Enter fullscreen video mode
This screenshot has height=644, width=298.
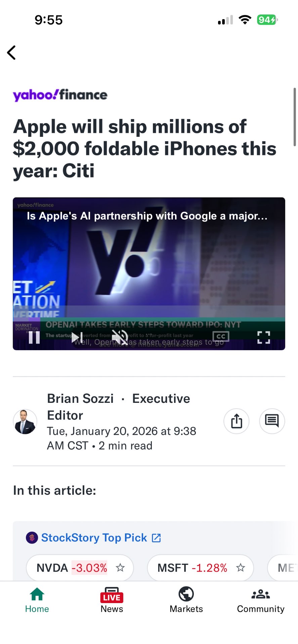coord(263,337)
